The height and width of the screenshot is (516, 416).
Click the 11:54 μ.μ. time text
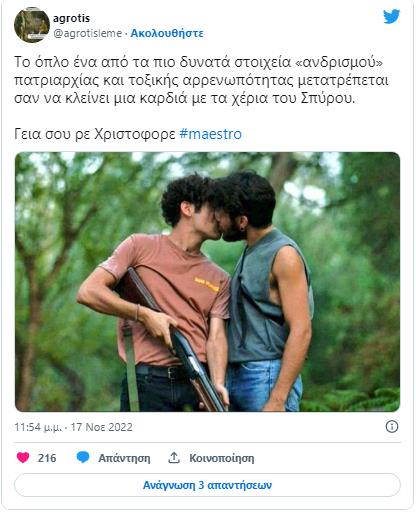[38, 427]
